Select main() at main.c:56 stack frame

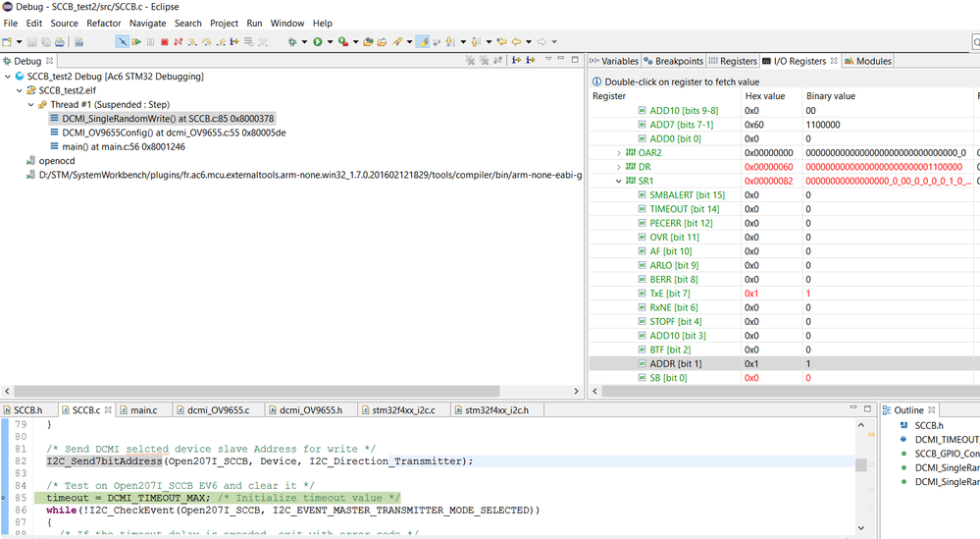(124, 147)
